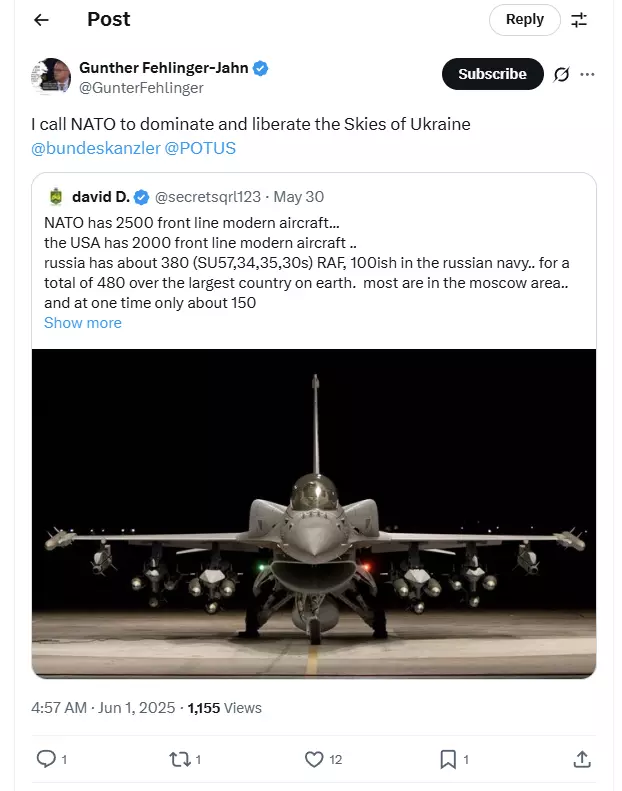Go back with the left arrow icon
This screenshot has width=622, height=791.
tap(41, 20)
